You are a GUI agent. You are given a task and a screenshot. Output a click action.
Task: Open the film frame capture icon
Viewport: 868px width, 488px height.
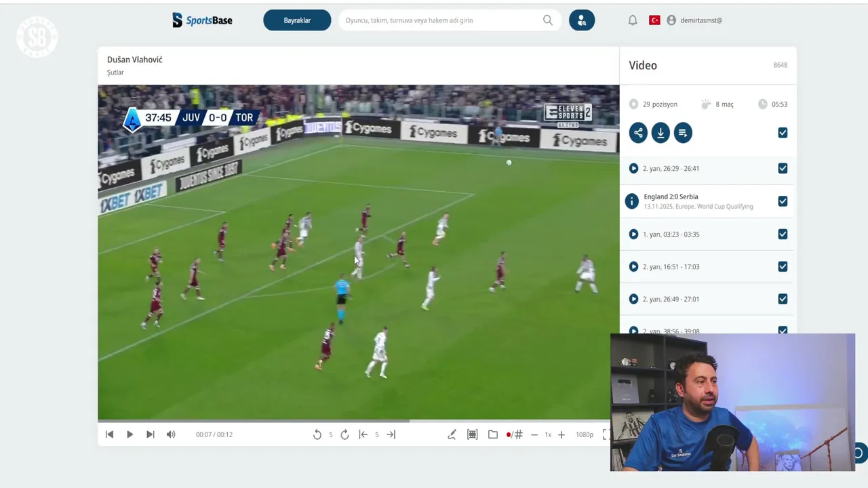point(473,434)
